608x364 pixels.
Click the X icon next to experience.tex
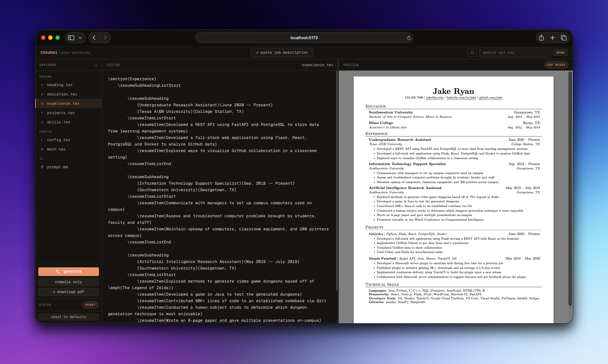[x=42, y=104]
